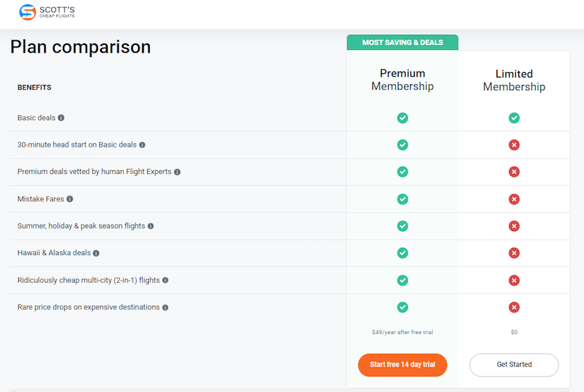584x392 pixels.
Task: Open info icon beside Basic deals
Action: (x=61, y=117)
